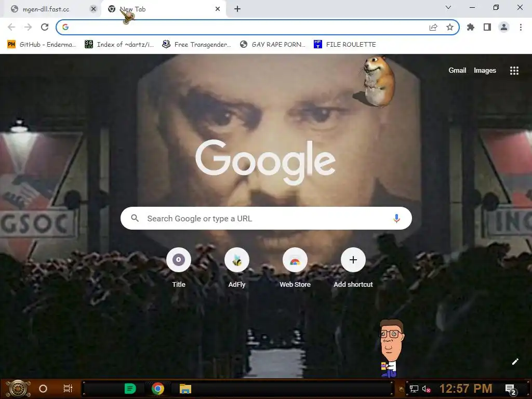The width and height of the screenshot is (532, 399).
Task: Open Gmail link
Action: click(x=457, y=70)
